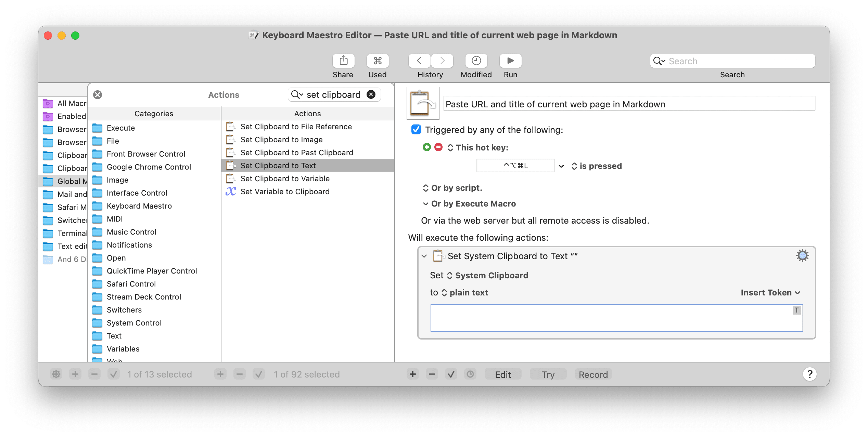868x437 pixels.
Task: Open the 'This hot key' trigger type popup
Action: (478, 147)
